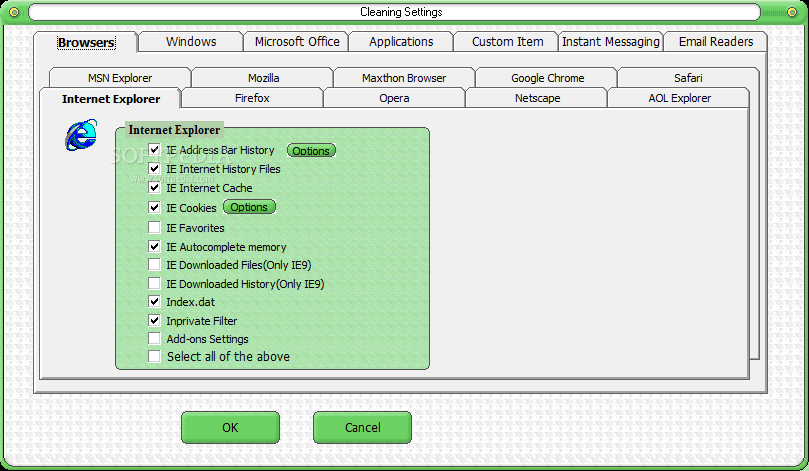The width and height of the screenshot is (809, 471).
Task: Switch to the Maxthon Browser tab
Action: [x=404, y=78]
